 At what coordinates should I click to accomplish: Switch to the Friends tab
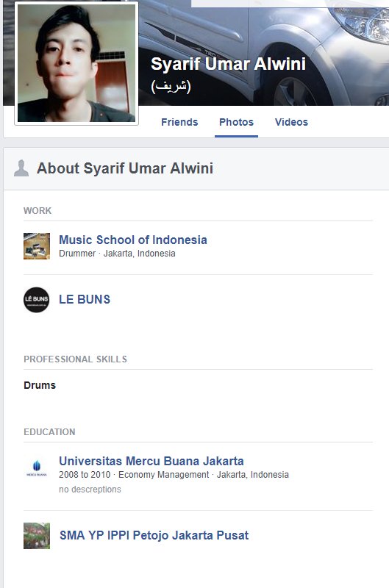[179, 122]
